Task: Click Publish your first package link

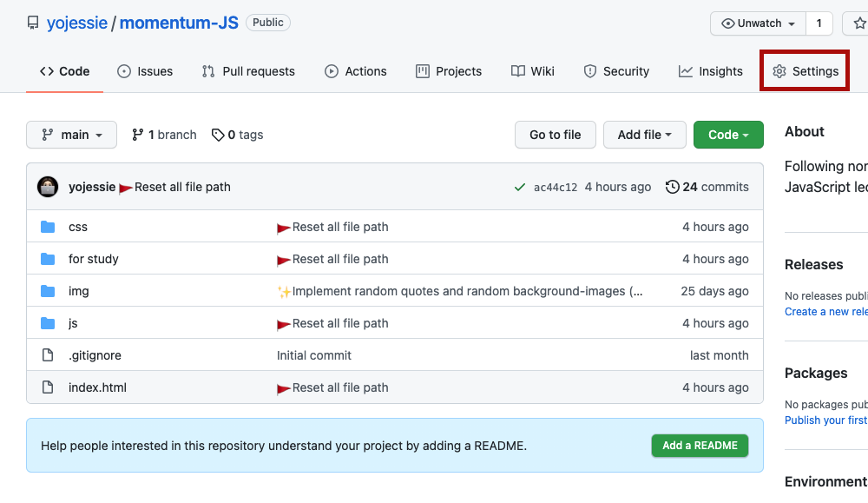Action: pyautogui.click(x=826, y=420)
